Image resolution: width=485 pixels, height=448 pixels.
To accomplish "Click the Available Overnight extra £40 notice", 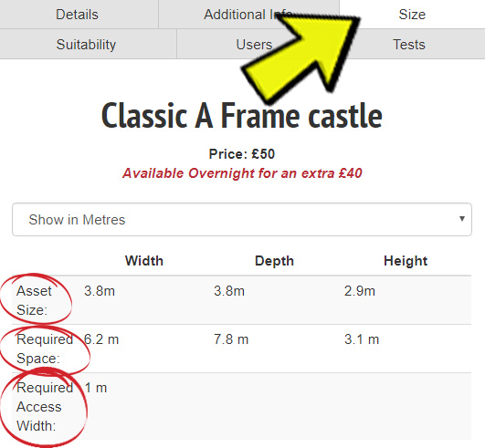I will tap(242, 173).
